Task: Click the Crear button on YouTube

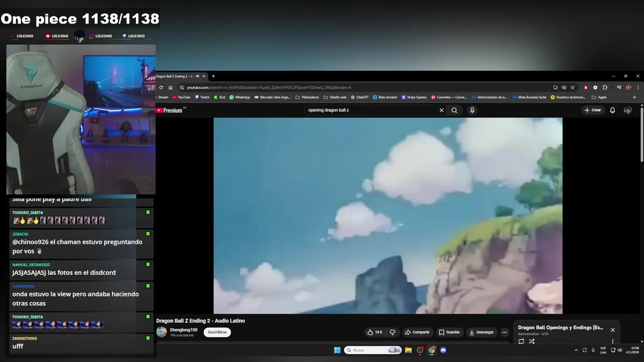Action: pyautogui.click(x=593, y=110)
